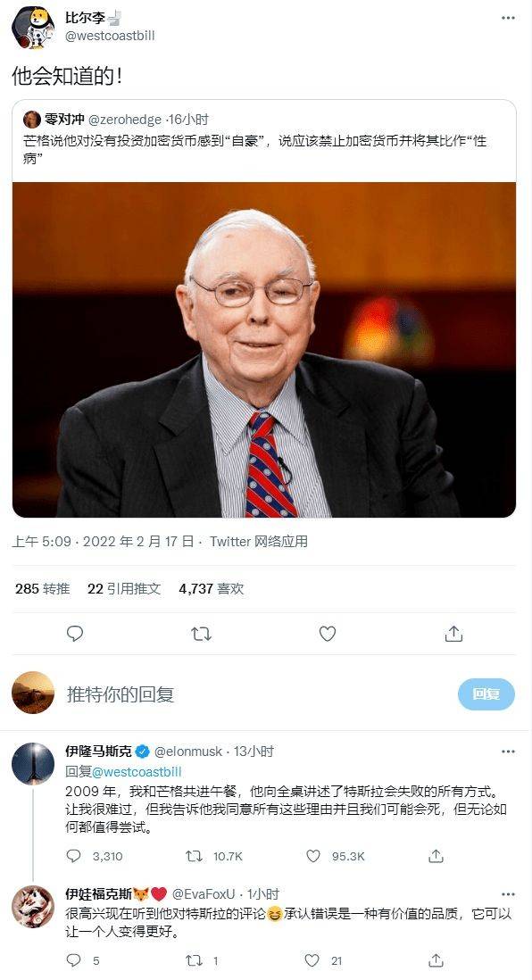Open 比尔李 profile avatar
Screen dimensions: 532x980
coord(32,29)
